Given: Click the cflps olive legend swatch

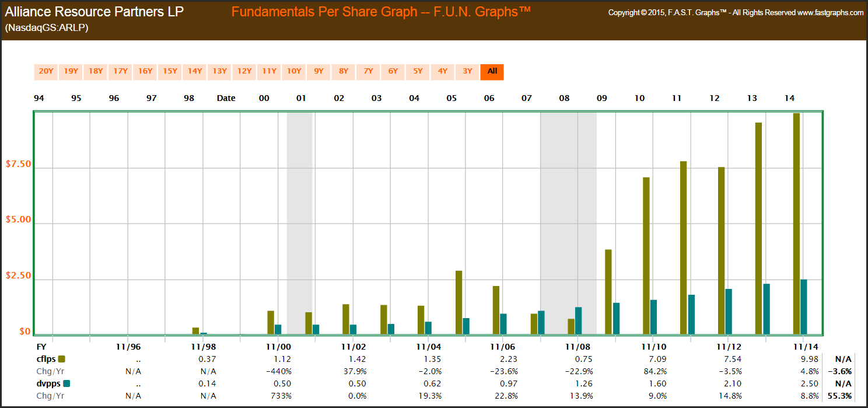Looking at the screenshot, I should (x=62, y=359).
